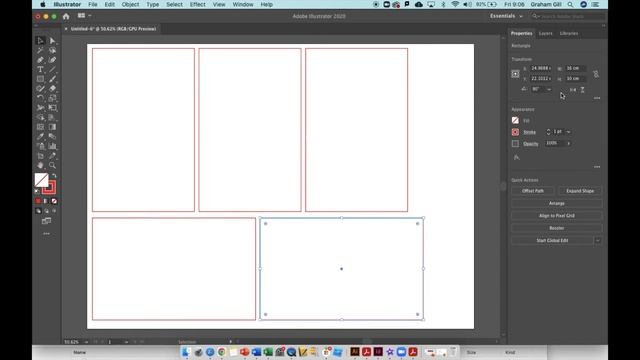Viewport: 640px width, 360px height.
Task: Select the Symbol Sprayer tool
Action: 40,146
